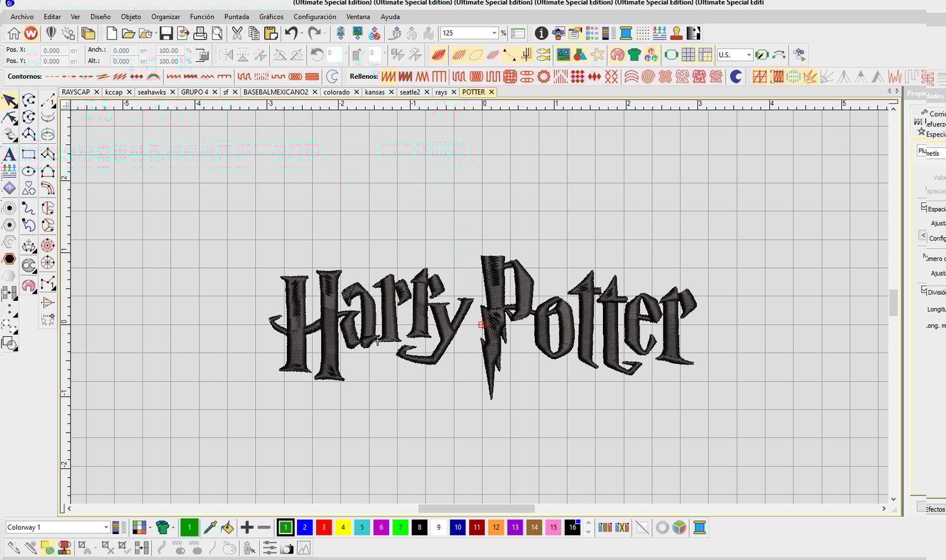This screenshot has height=560, width=946.
Task: Click the Pos. X input field
Action: (x=54, y=50)
